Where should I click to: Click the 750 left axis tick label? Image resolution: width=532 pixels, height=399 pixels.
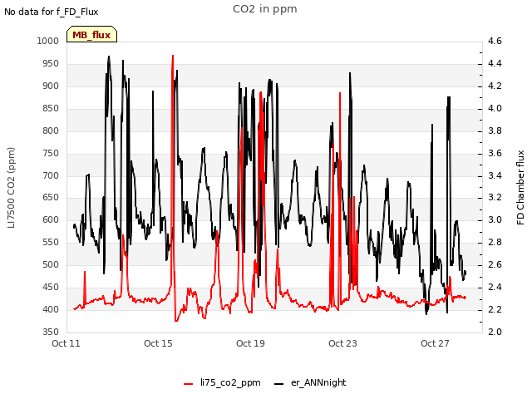pos(51,153)
